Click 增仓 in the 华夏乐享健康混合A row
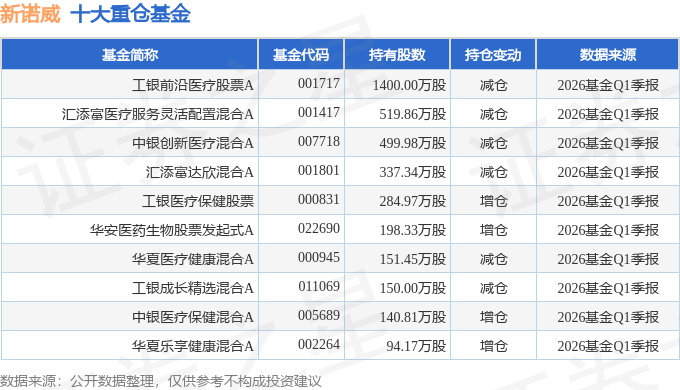 click(494, 346)
